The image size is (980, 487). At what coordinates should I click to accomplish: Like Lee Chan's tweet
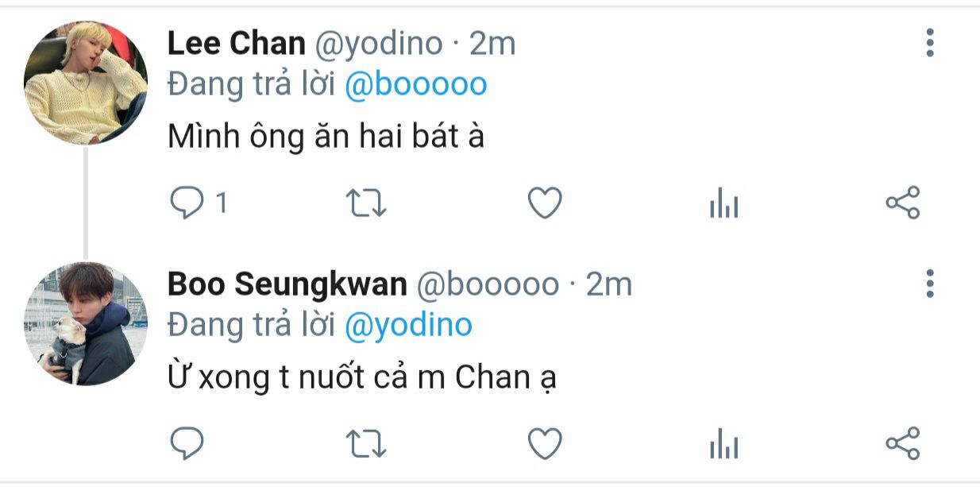(546, 204)
